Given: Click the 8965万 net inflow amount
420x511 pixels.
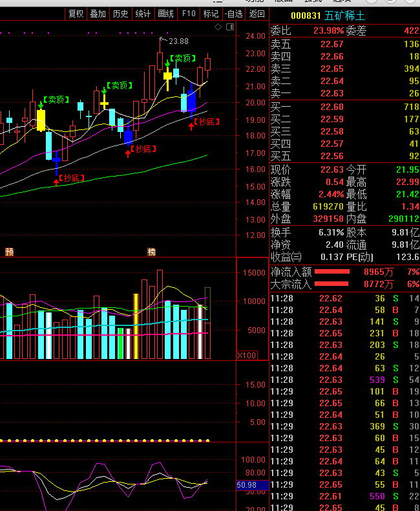Looking at the screenshot, I should (x=379, y=272).
